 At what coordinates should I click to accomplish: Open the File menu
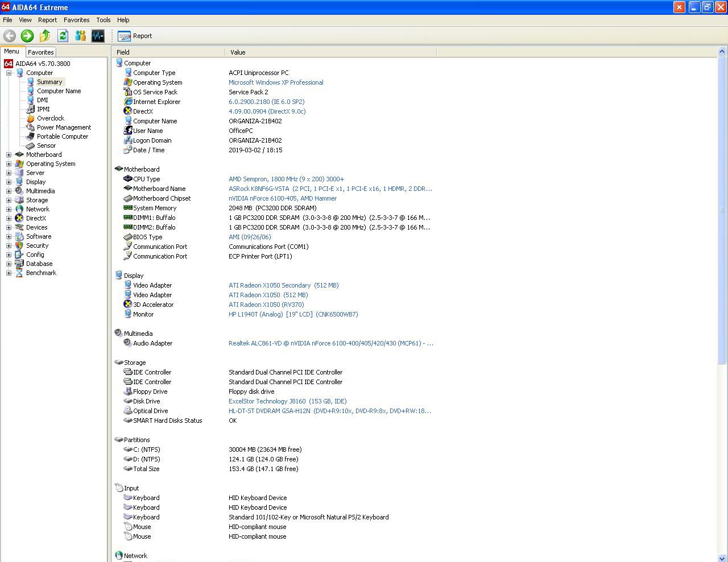click(7, 20)
